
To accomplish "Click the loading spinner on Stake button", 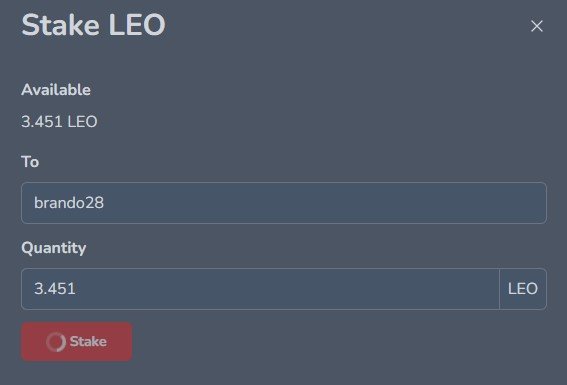I will click(x=56, y=342).
